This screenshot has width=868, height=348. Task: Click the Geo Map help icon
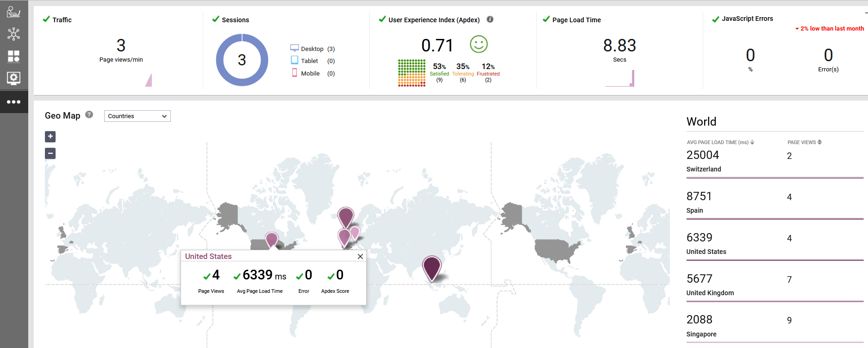point(89,114)
